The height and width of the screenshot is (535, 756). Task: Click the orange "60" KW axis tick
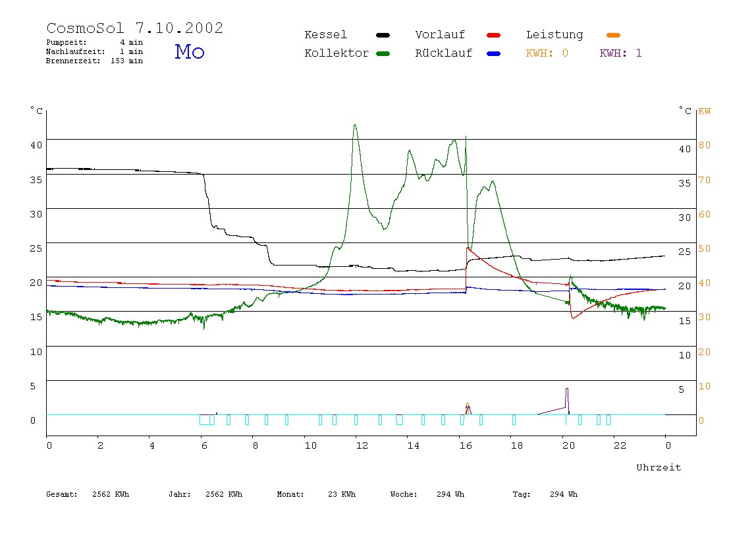(x=705, y=214)
